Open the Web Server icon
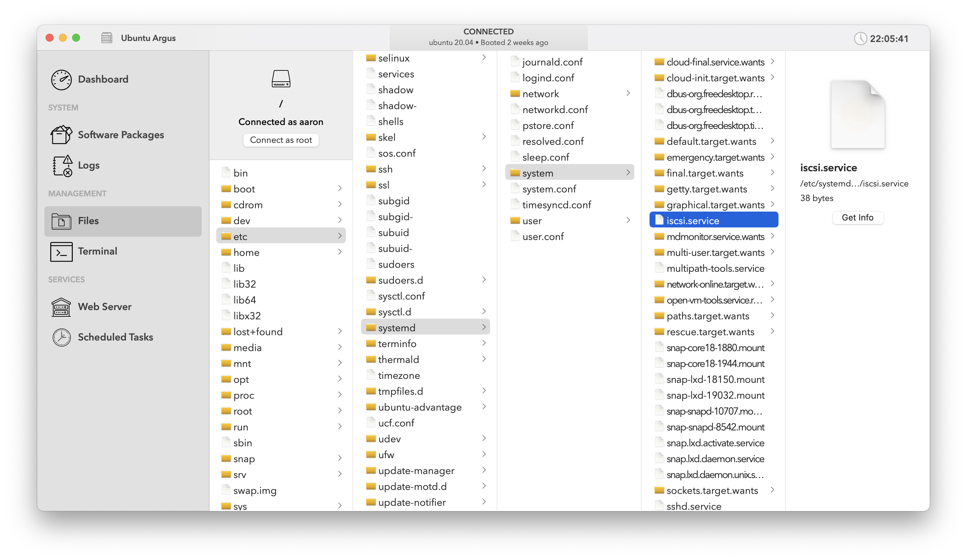 coord(61,307)
